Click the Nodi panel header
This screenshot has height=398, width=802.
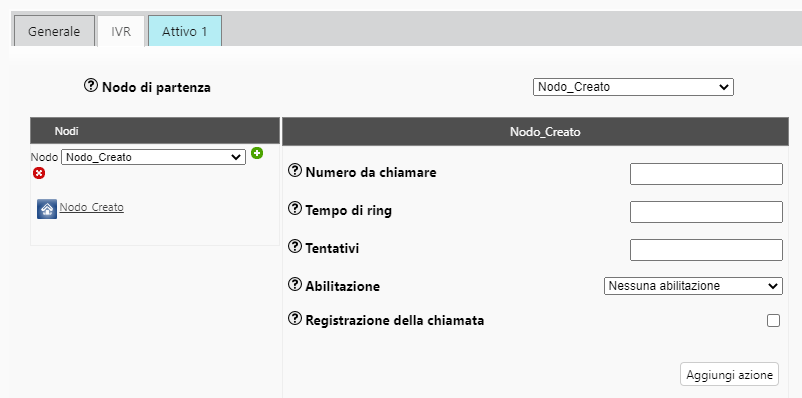point(155,131)
